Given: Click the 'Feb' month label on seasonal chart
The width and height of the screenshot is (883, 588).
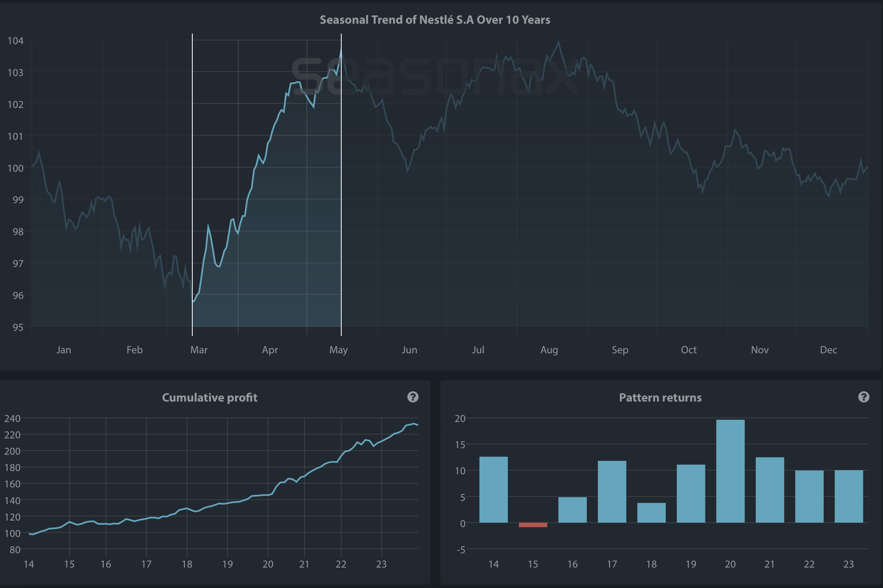Looking at the screenshot, I should pyautogui.click(x=135, y=350).
